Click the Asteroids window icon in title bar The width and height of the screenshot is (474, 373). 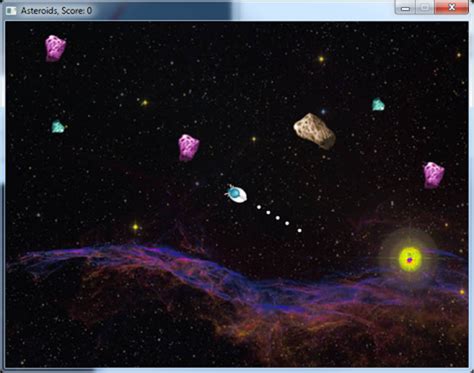point(11,11)
